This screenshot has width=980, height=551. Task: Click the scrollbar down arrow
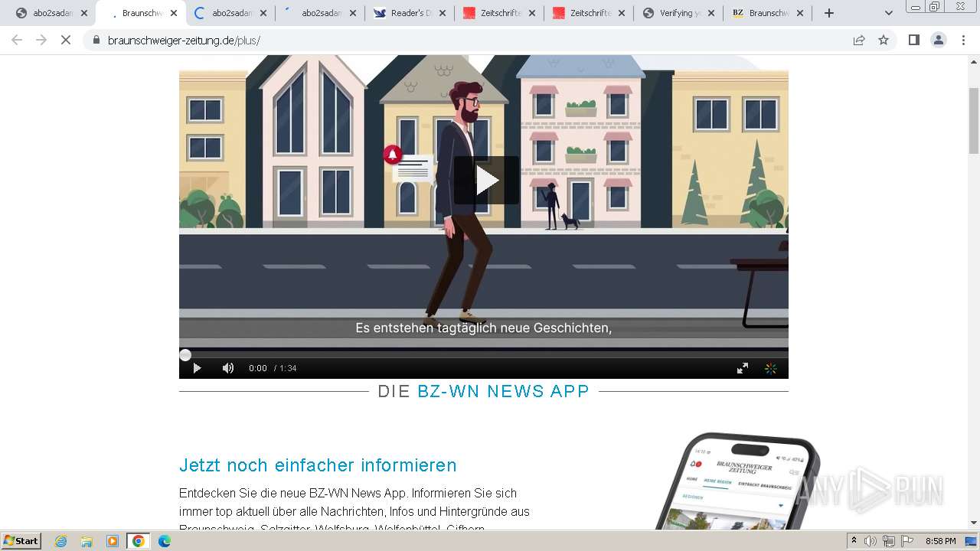[x=974, y=523]
